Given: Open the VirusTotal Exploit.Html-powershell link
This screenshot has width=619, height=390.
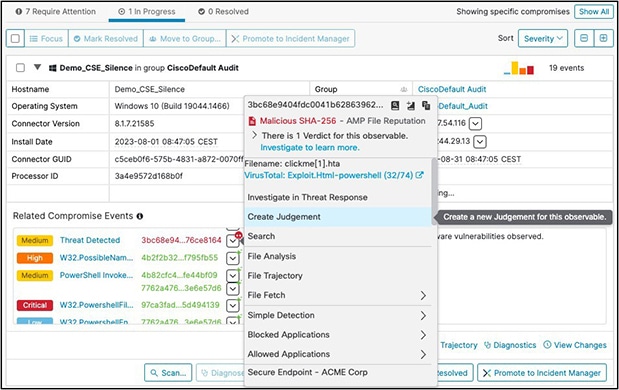Looking at the screenshot, I should tap(329, 175).
